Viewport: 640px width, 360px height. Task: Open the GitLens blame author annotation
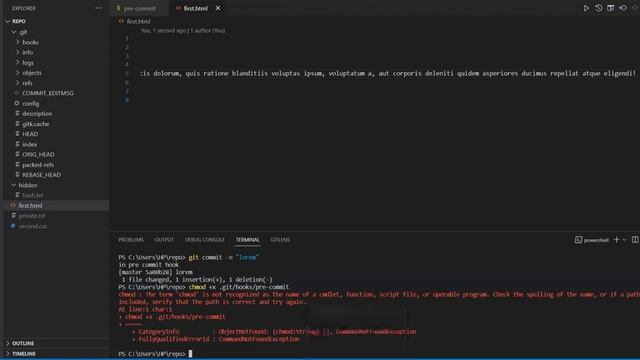pos(183,30)
